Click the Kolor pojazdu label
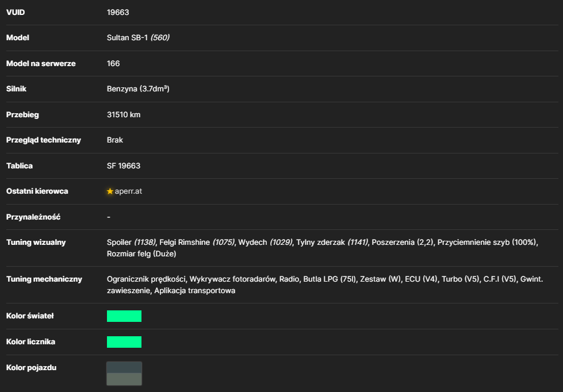This screenshot has width=563, height=392. [x=31, y=368]
